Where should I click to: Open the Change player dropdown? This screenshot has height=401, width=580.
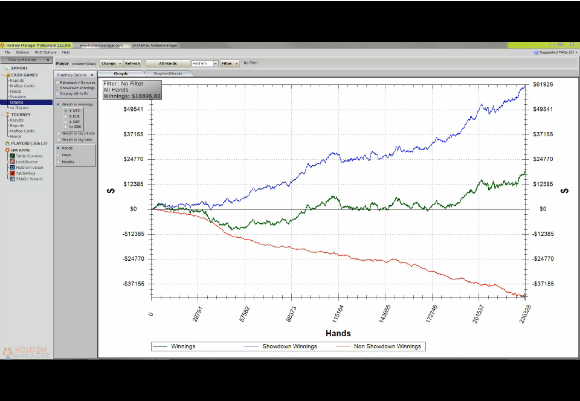click(111, 64)
